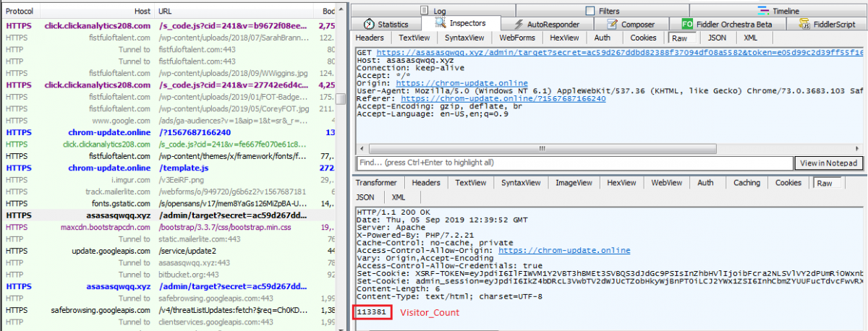Click the Statistics stopwatch icon
The width and height of the screenshot is (868, 331).
click(x=369, y=24)
